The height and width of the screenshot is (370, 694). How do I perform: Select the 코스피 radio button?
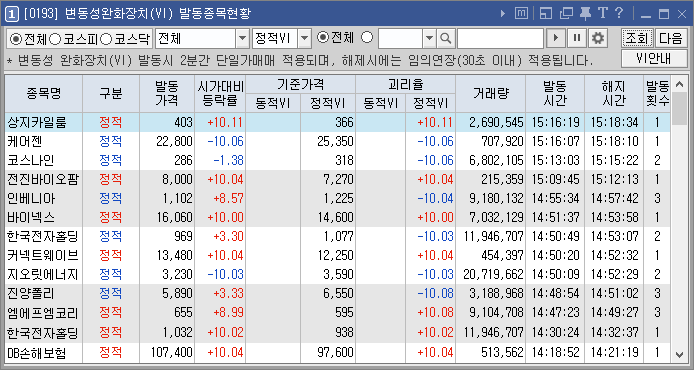[x=55, y=39]
